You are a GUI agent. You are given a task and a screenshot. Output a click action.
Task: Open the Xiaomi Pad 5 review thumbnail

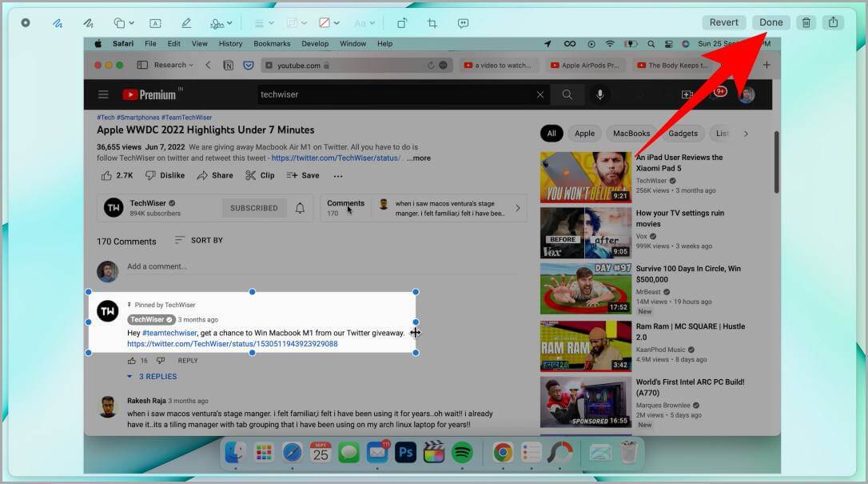pyautogui.click(x=586, y=178)
